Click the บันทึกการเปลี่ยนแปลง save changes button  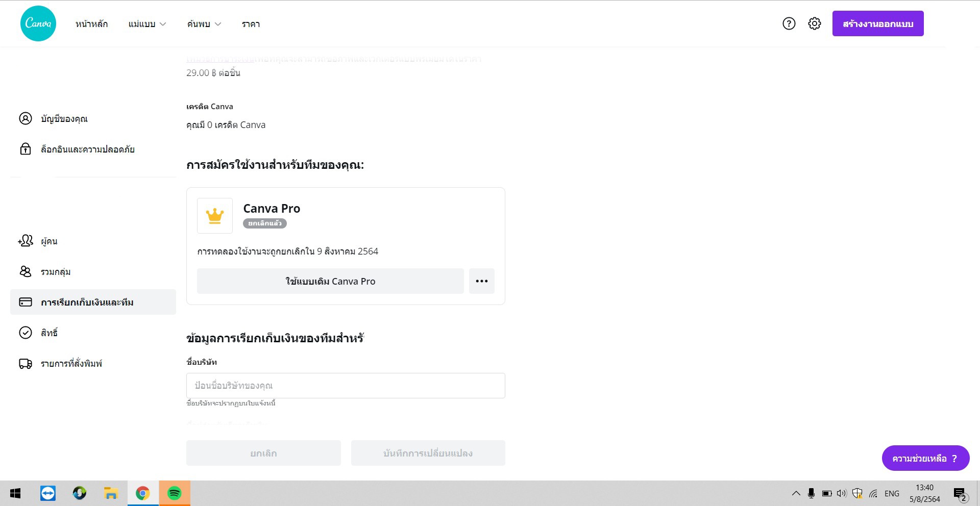tap(428, 453)
